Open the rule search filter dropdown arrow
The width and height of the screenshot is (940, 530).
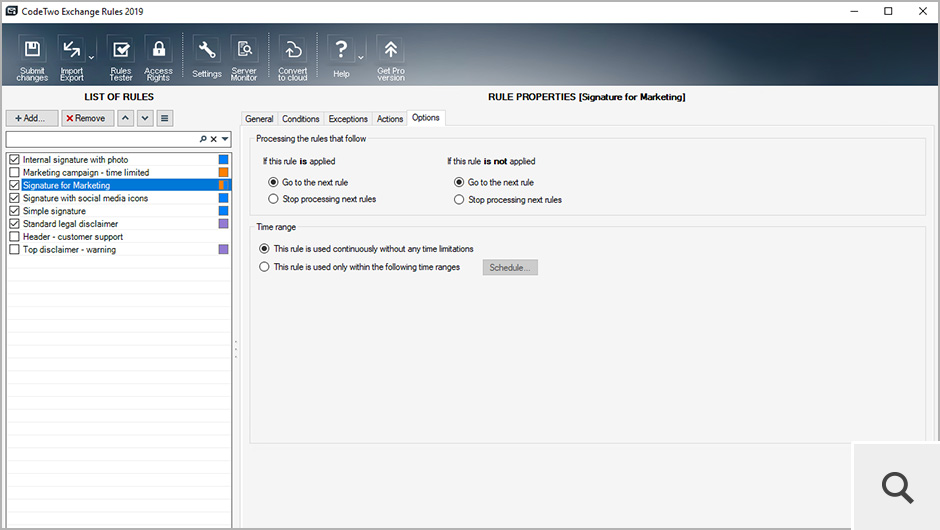(225, 140)
